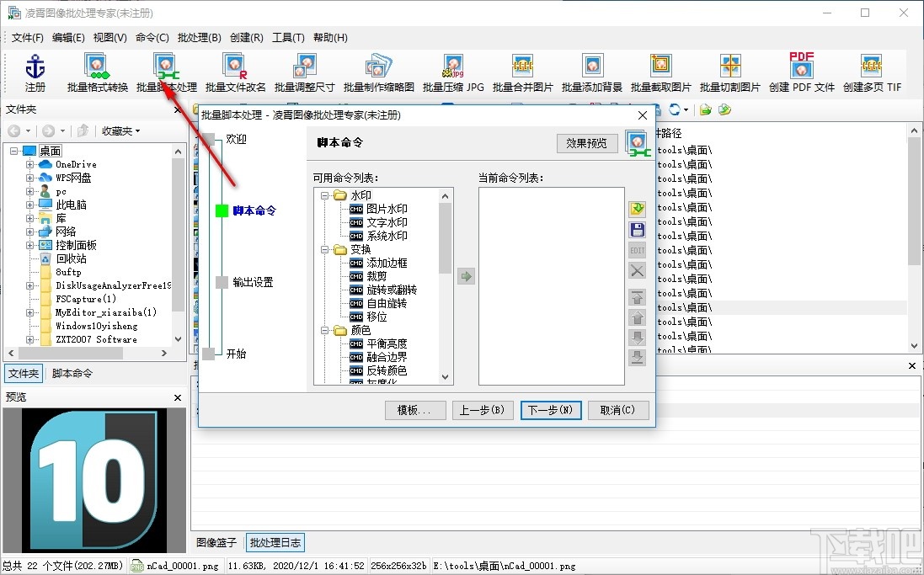Click the delete command X icon
Image resolution: width=924 pixels, height=575 pixels.
coord(637,270)
